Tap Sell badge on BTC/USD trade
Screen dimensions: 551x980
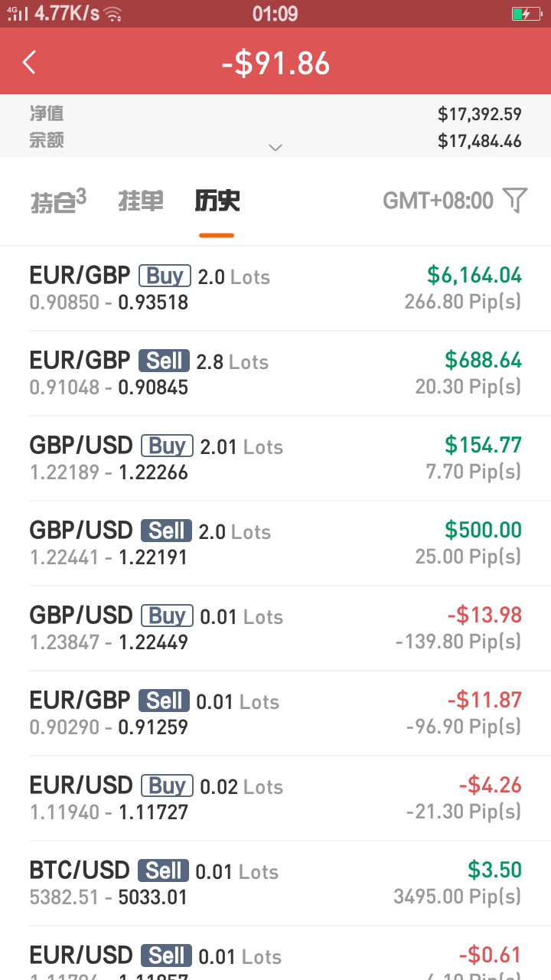[164, 871]
